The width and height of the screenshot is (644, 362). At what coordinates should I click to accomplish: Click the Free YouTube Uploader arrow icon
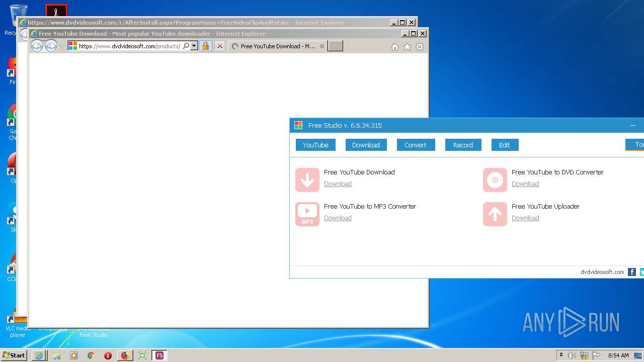tap(495, 214)
